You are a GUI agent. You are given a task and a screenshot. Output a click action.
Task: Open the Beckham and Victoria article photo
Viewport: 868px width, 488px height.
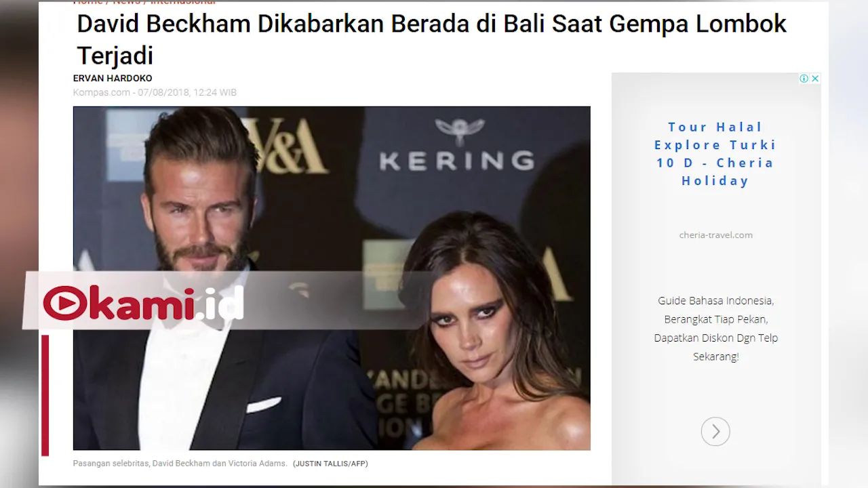332,278
